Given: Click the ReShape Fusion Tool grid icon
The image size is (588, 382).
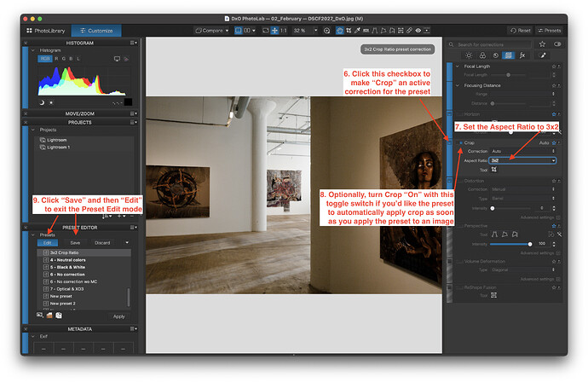Looking at the screenshot, I should coord(494,295).
